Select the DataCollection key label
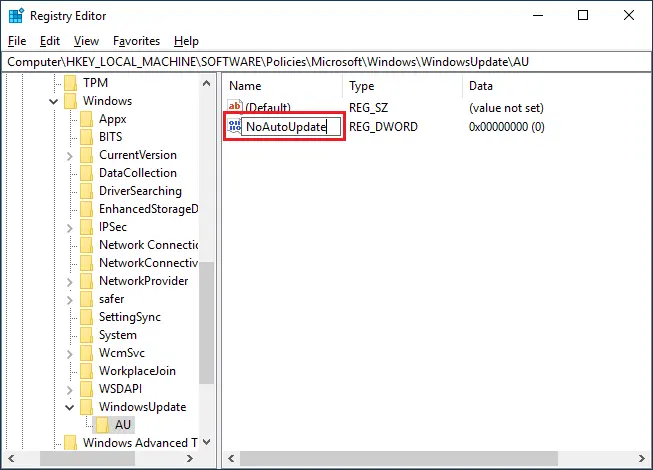Screen dimensions: 653x470 click(138, 173)
